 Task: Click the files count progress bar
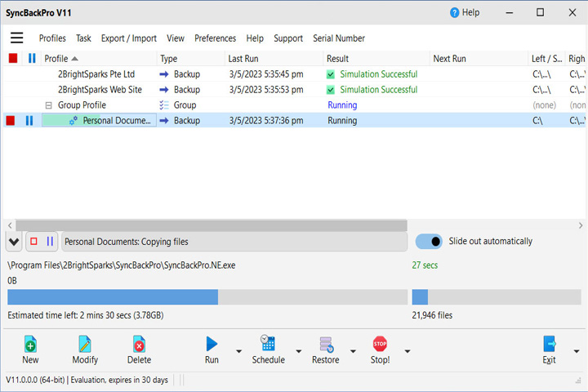497,296
